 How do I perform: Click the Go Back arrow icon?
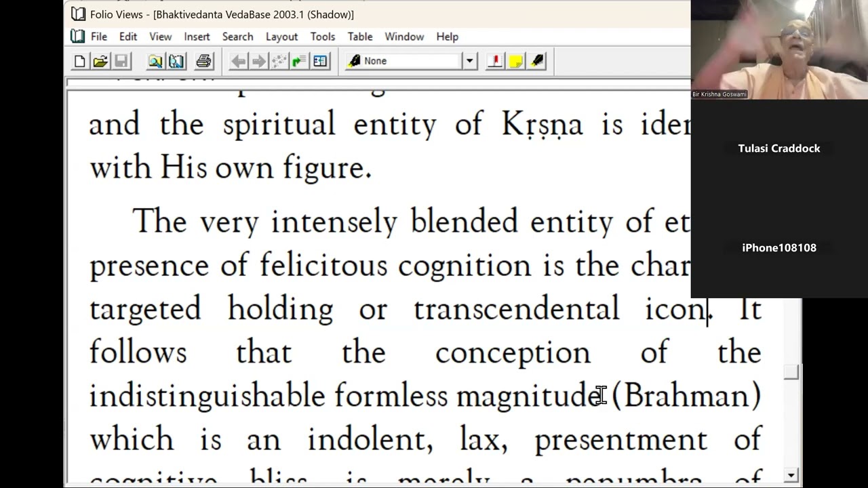238,61
